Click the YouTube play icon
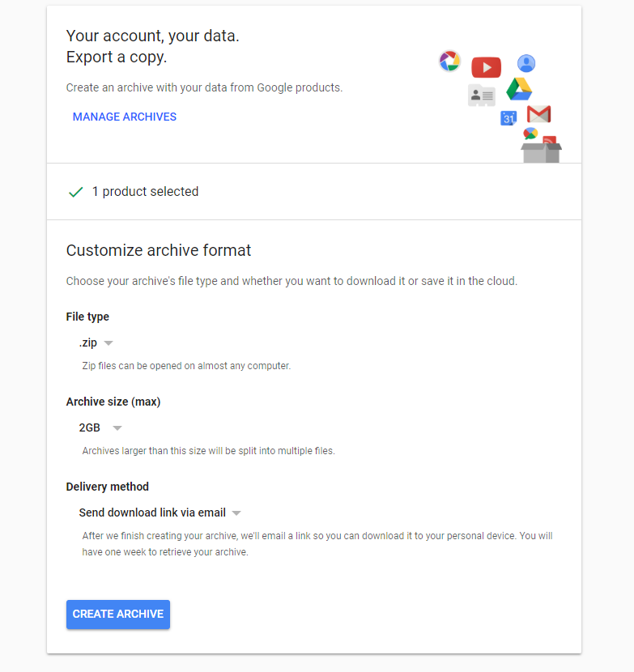Screen dimensions: 634x672 point(486,67)
